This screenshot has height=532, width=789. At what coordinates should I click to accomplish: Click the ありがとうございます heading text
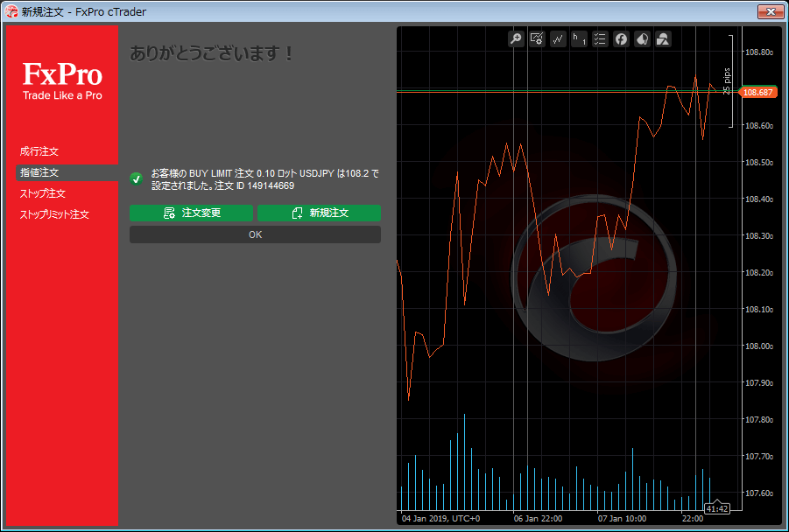coord(211,53)
